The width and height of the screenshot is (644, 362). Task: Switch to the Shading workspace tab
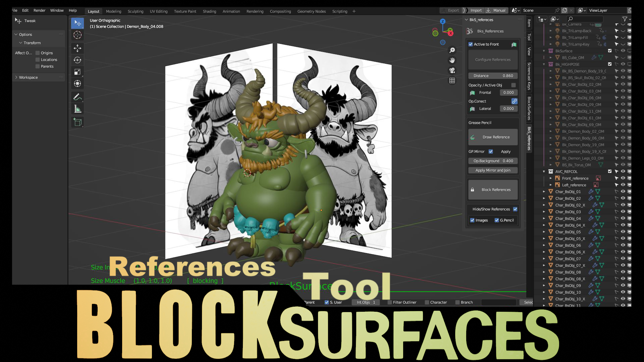[209, 11]
